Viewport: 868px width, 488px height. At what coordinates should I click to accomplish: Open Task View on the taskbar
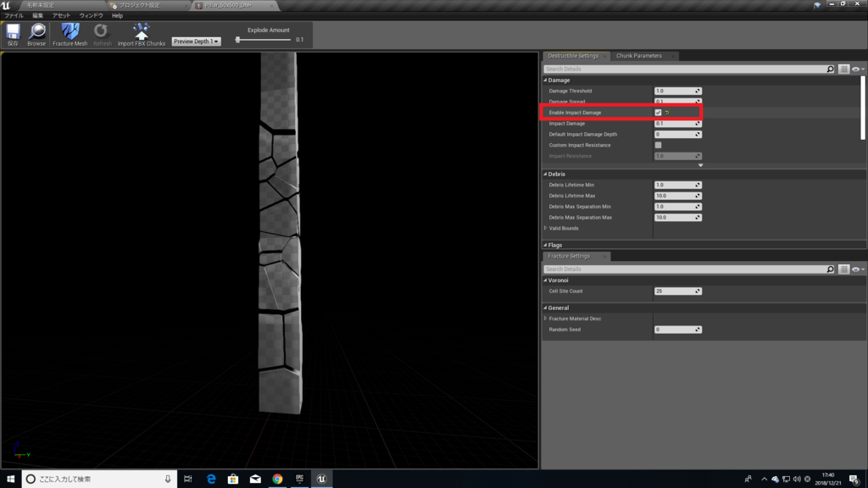coord(188,480)
